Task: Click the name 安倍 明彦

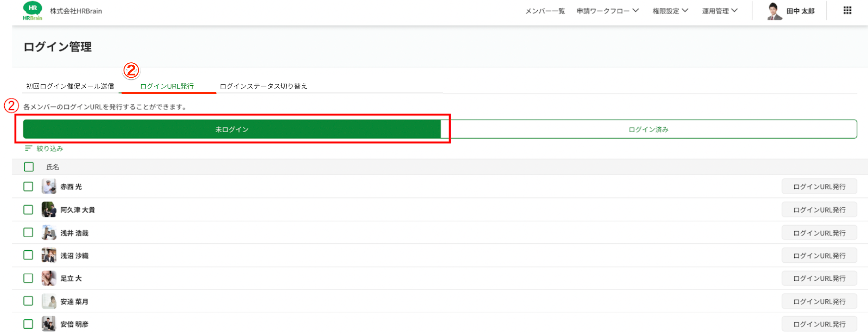Action: tap(74, 324)
